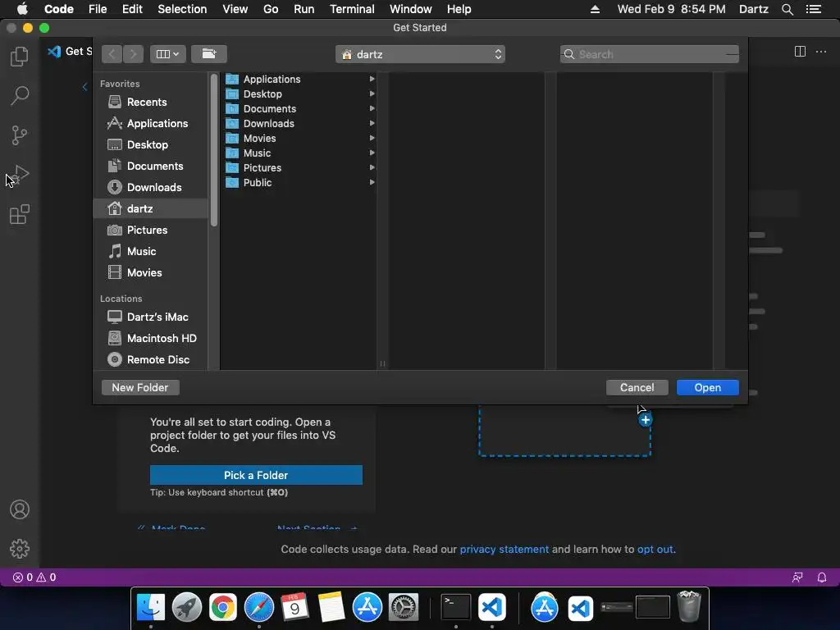The width and height of the screenshot is (840, 630).
Task: Select Remote Disc under Locations
Action: click(x=151, y=359)
